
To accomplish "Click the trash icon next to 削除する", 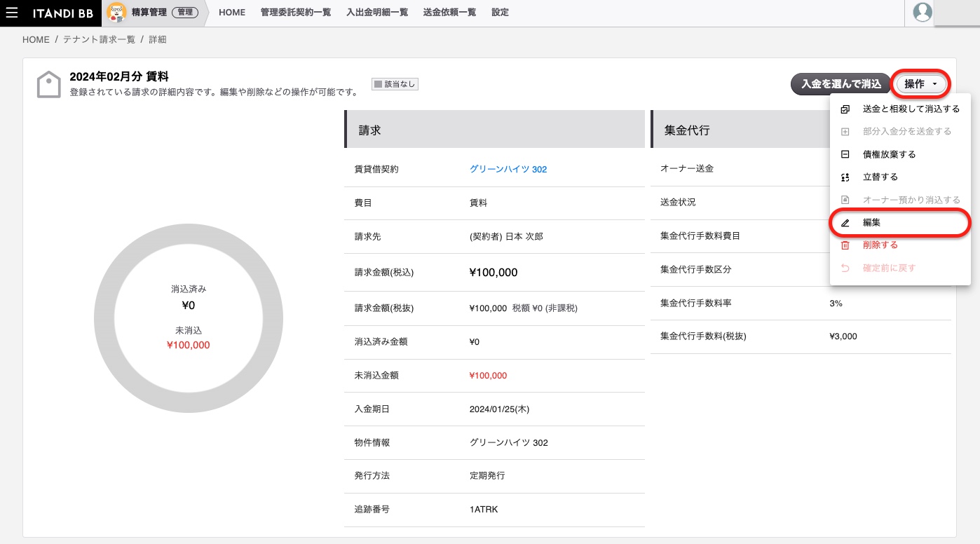I will click(x=845, y=245).
